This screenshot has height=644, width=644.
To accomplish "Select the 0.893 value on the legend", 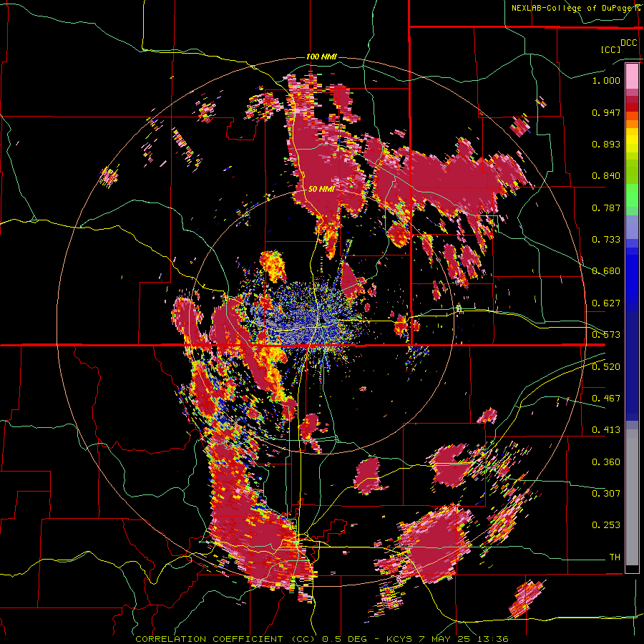I will [606, 144].
